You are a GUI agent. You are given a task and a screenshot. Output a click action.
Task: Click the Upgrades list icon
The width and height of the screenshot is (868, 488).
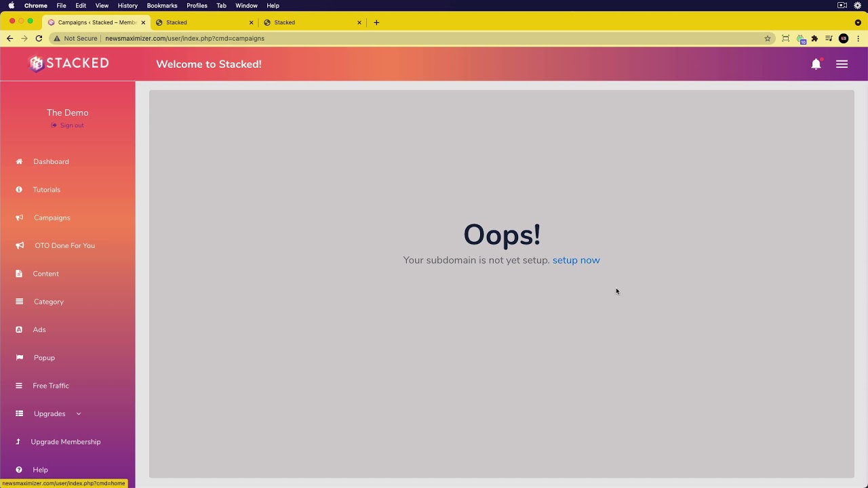pyautogui.click(x=20, y=413)
